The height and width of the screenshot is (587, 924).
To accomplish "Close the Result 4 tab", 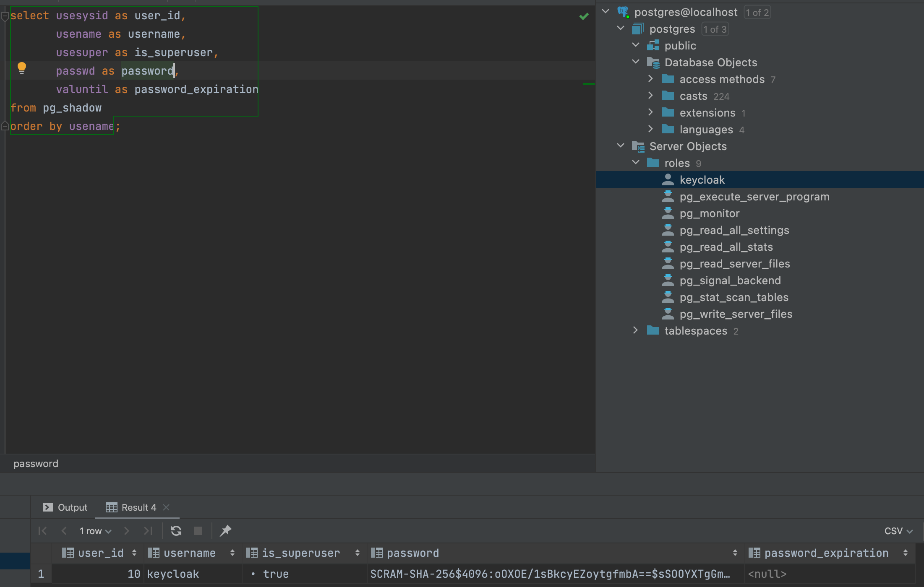I will pyautogui.click(x=166, y=507).
